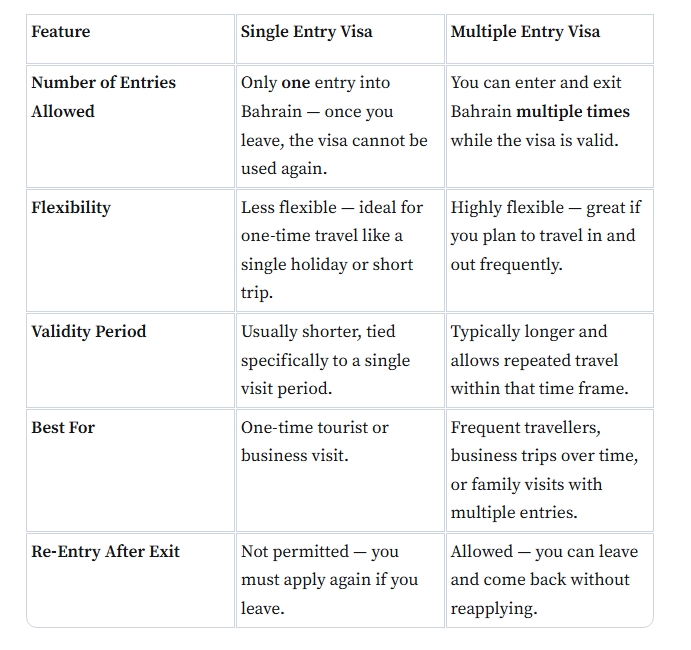Select the "Best For" row label
Viewport: 691px width, 650px height.
point(63,428)
